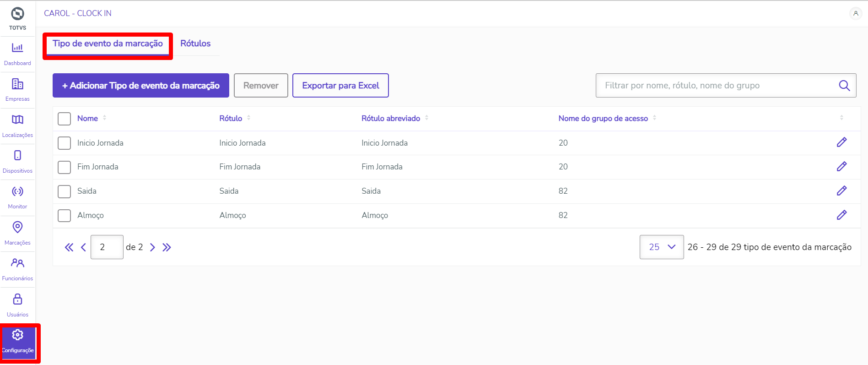
Task: Select Tipo de evento da marcação tab
Action: coord(108,44)
